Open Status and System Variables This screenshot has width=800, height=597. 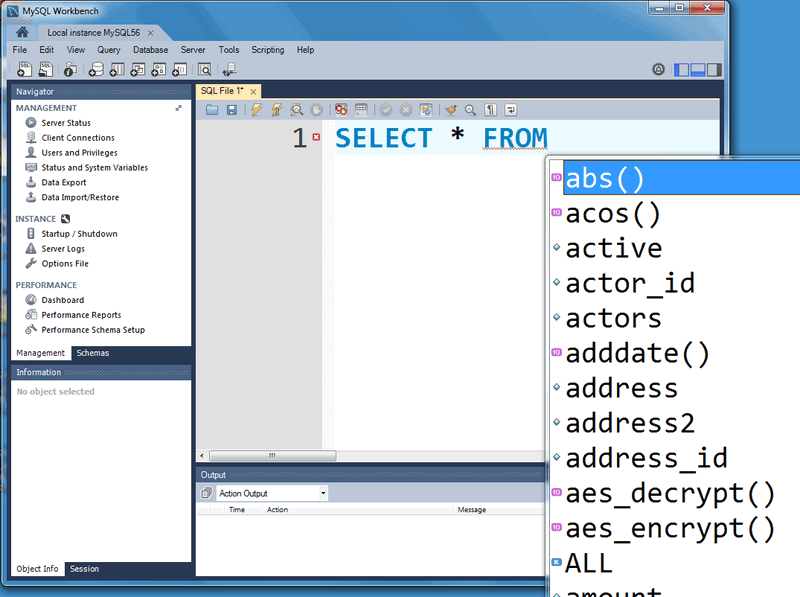pos(94,167)
